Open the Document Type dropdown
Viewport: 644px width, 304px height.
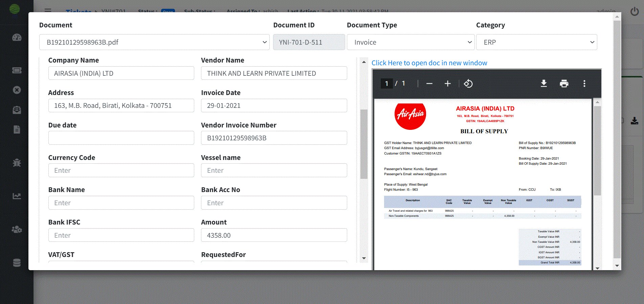pos(410,42)
